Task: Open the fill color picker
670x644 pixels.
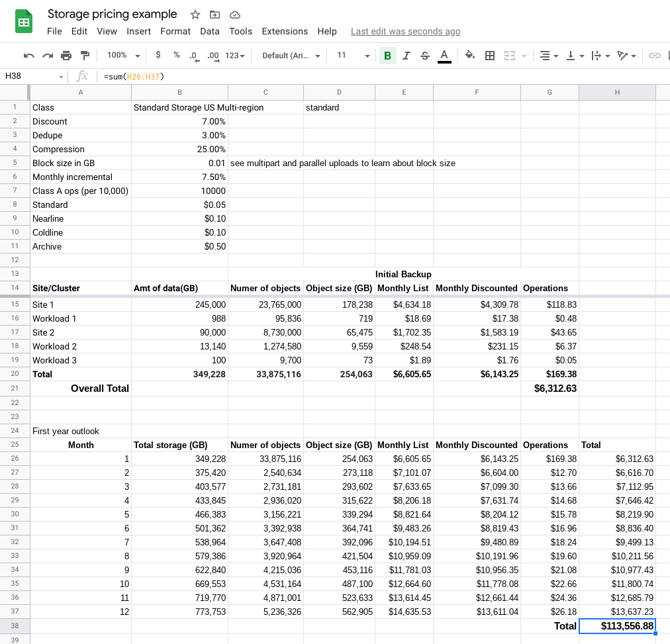Action: click(x=469, y=56)
